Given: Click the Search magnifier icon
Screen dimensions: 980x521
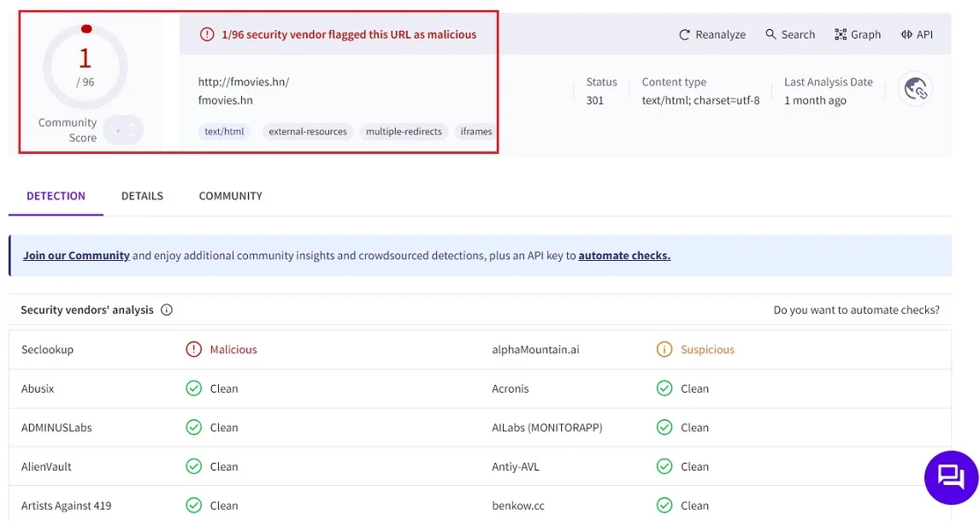Looking at the screenshot, I should coord(770,34).
